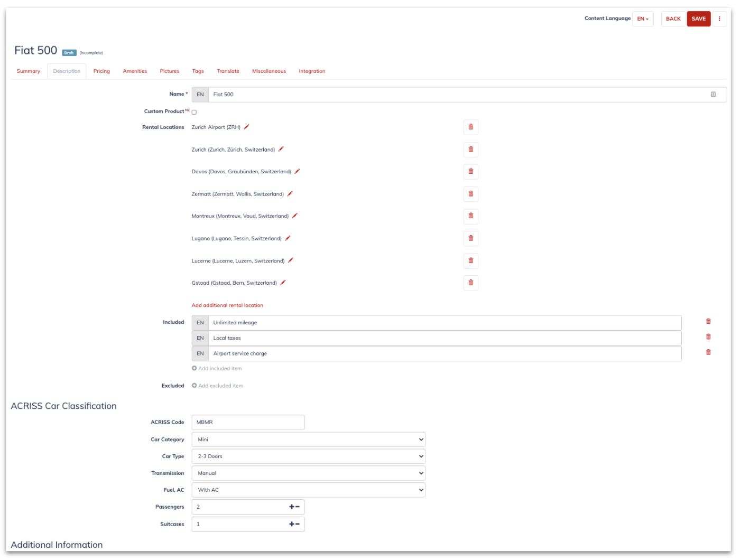Open the Transmission dropdown
Viewport: 741px width, 560px height.
point(308,473)
